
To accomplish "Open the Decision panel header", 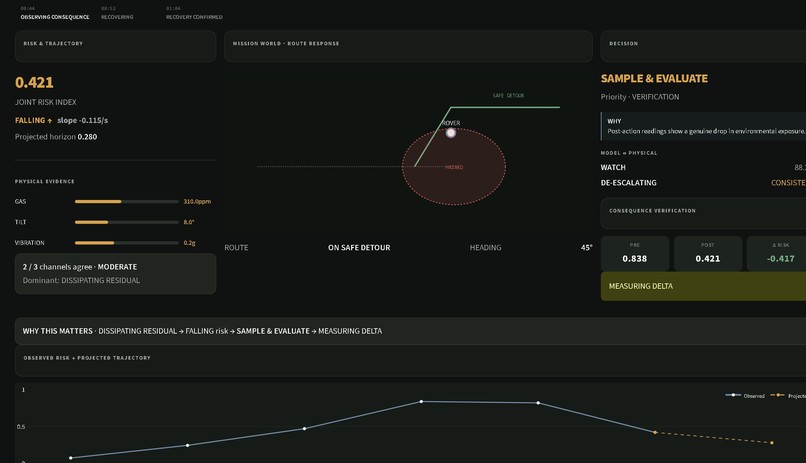I will pos(703,46).
